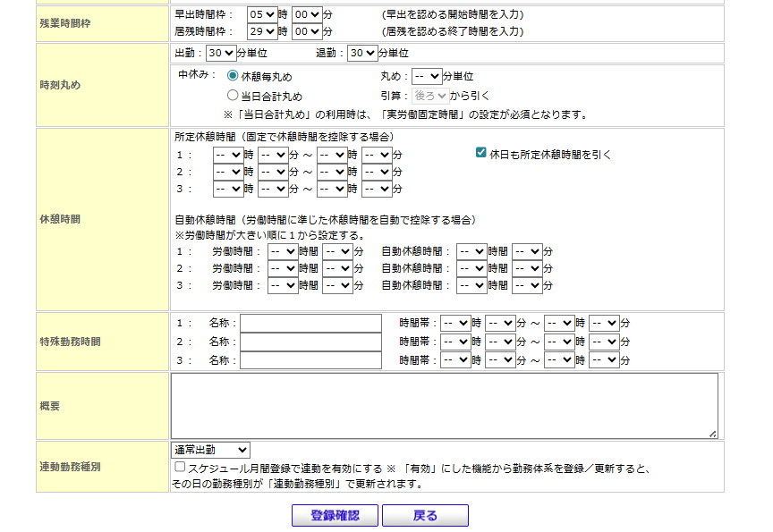
Task: Select the 休憩毎丸め radio button
Action: (234, 77)
